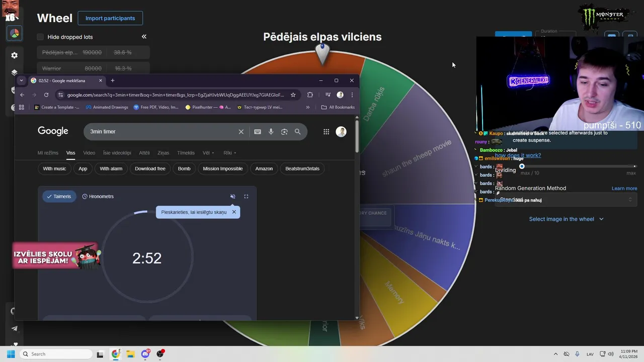644x362 pixels.
Task: Start Google voice search microphone
Action: (271, 132)
